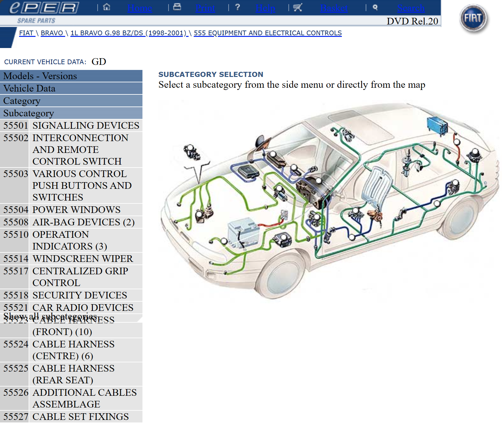
Task: Open the Basket link
Action: point(334,8)
